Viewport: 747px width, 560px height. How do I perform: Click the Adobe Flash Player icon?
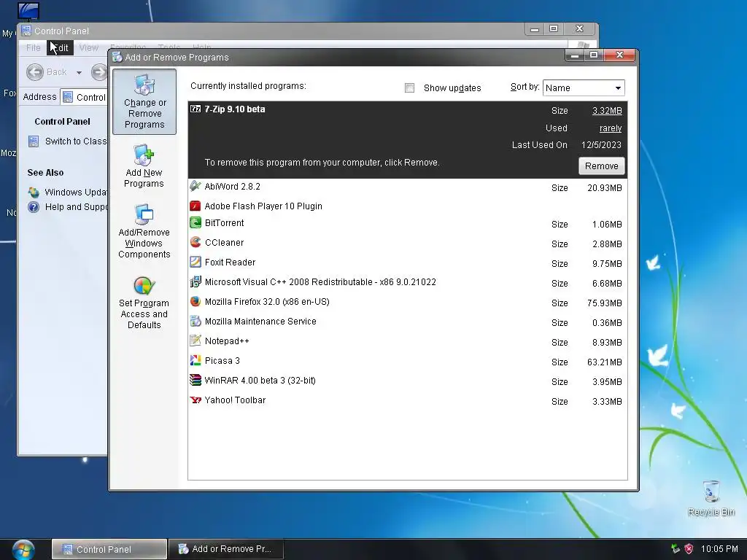pos(196,206)
